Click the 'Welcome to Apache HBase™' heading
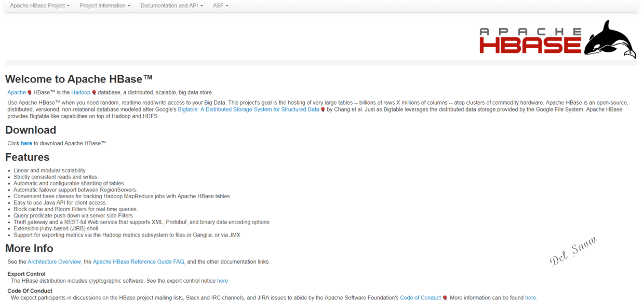Screen dimensions: 644x304 click(79, 79)
